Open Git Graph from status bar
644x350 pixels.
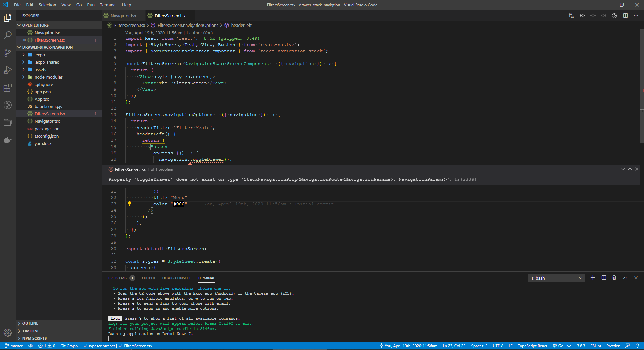pyautogui.click(x=69, y=346)
